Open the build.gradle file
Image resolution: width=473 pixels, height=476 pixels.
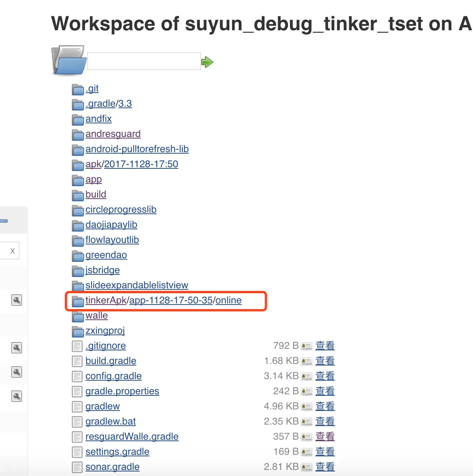(x=111, y=361)
